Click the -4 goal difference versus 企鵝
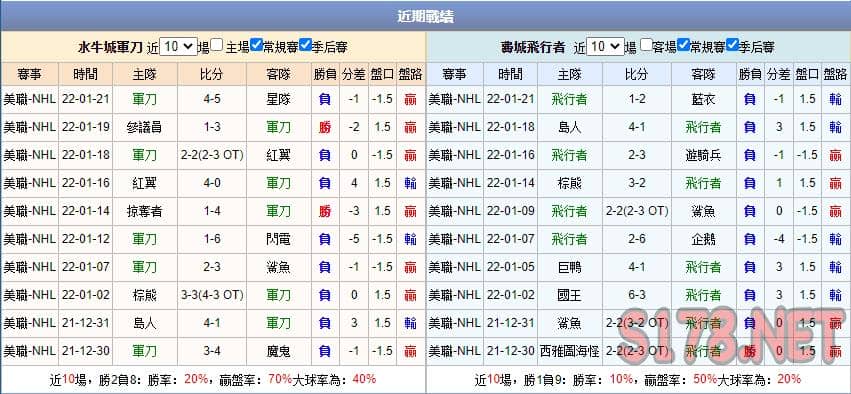851x394 pixels. pyautogui.click(x=779, y=239)
